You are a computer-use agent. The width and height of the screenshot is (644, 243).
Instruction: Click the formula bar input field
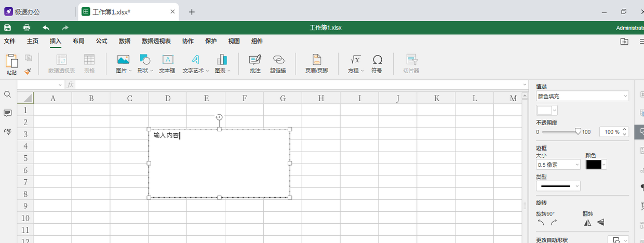click(x=299, y=85)
